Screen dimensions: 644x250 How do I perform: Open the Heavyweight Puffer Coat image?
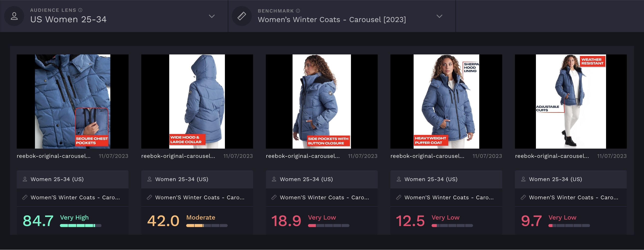tap(446, 101)
